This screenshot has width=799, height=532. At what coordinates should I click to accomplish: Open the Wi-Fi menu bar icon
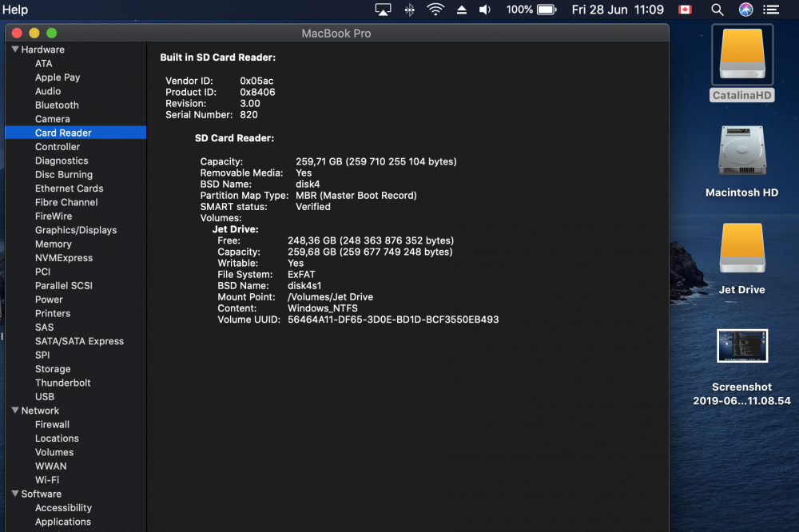[x=435, y=10]
